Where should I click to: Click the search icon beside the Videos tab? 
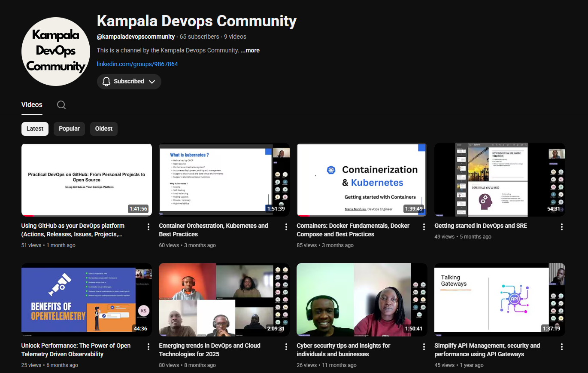61,104
